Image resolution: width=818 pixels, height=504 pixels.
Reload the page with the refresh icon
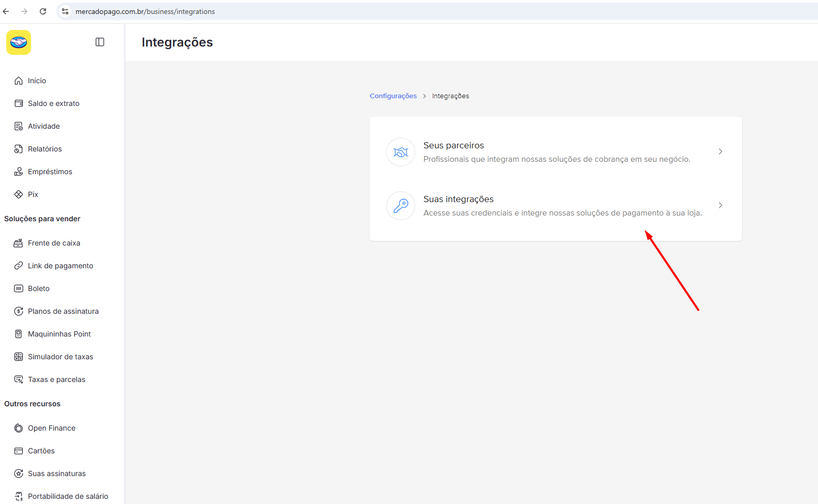coord(43,11)
